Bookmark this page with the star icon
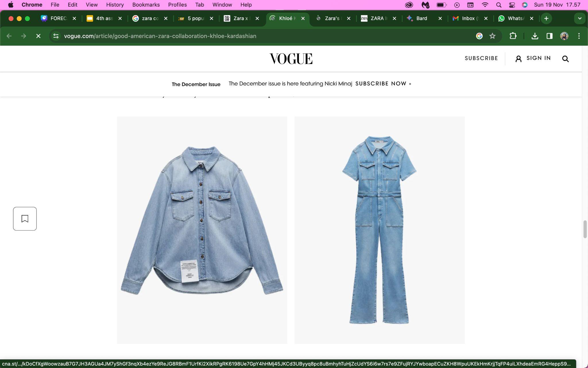Screen dimensions: 588x368 (492, 36)
